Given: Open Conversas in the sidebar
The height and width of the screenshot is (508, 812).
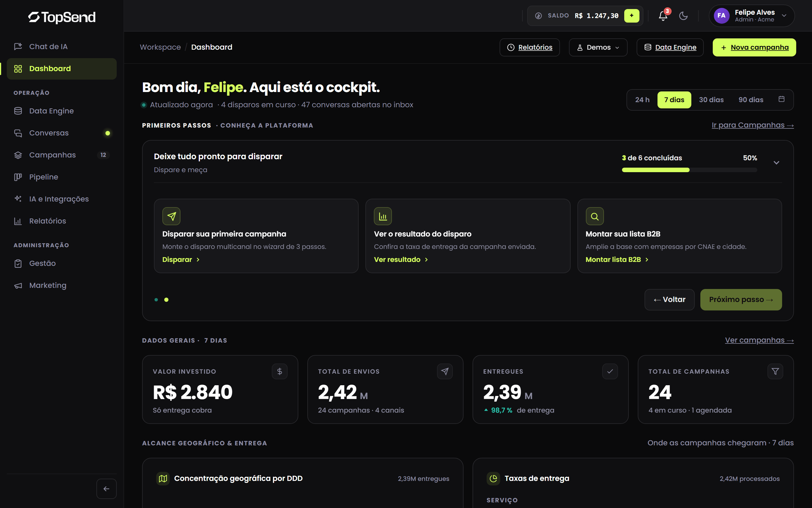Looking at the screenshot, I should click(62, 133).
